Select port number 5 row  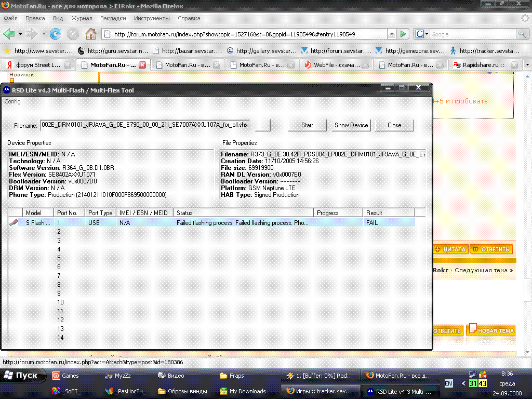59,258
